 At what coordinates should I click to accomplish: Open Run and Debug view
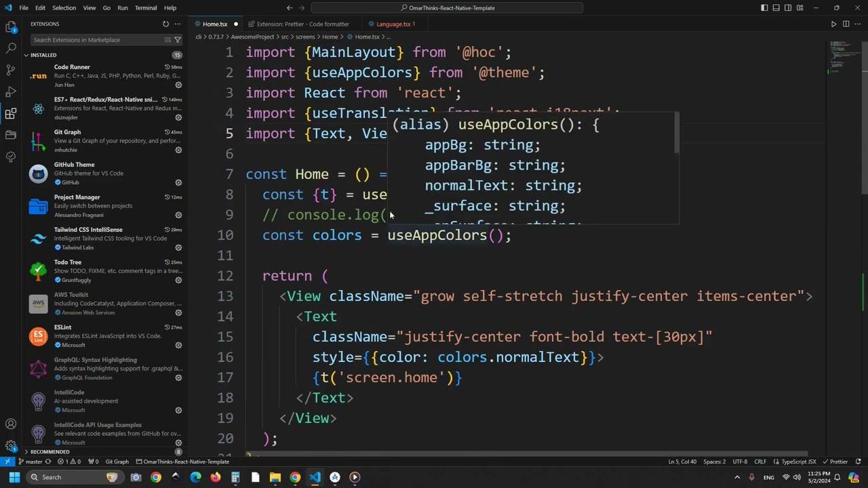tap(11, 91)
